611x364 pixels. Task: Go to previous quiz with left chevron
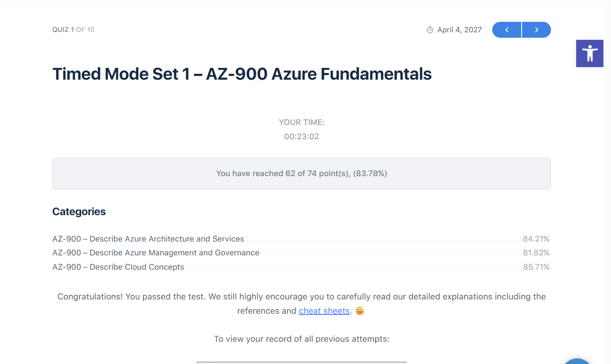(x=507, y=29)
